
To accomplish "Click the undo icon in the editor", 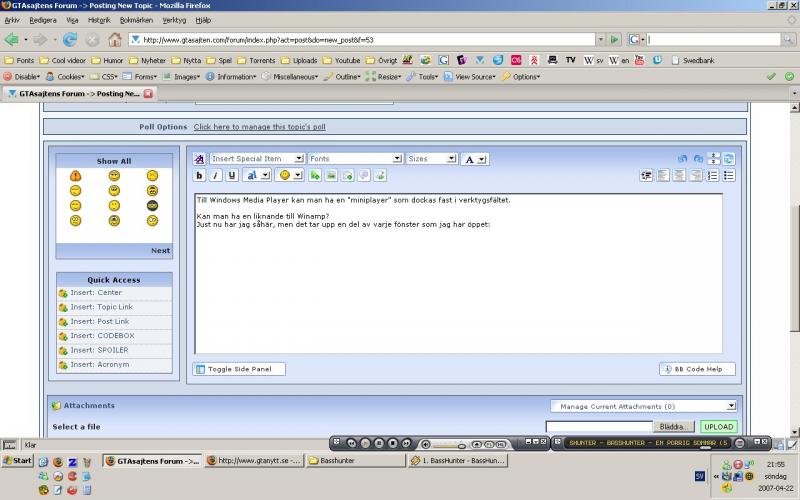I will pyautogui.click(x=682, y=159).
